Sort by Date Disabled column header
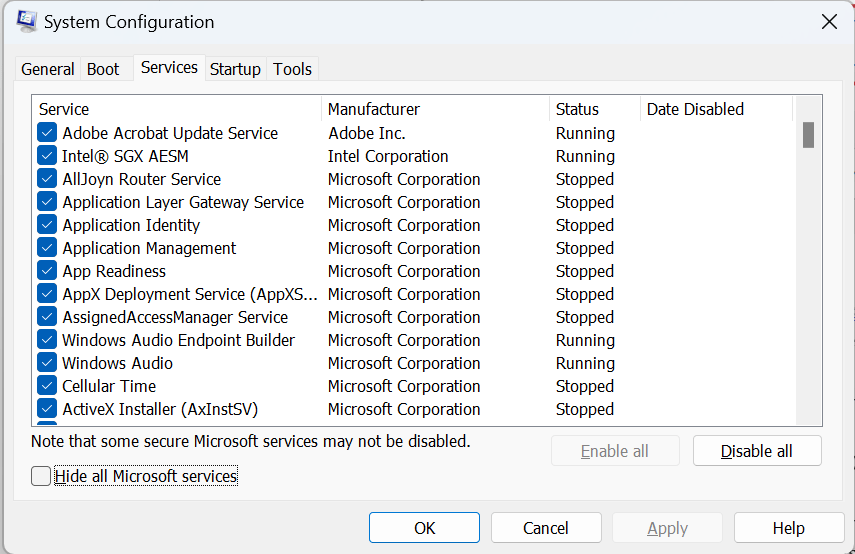 point(716,109)
